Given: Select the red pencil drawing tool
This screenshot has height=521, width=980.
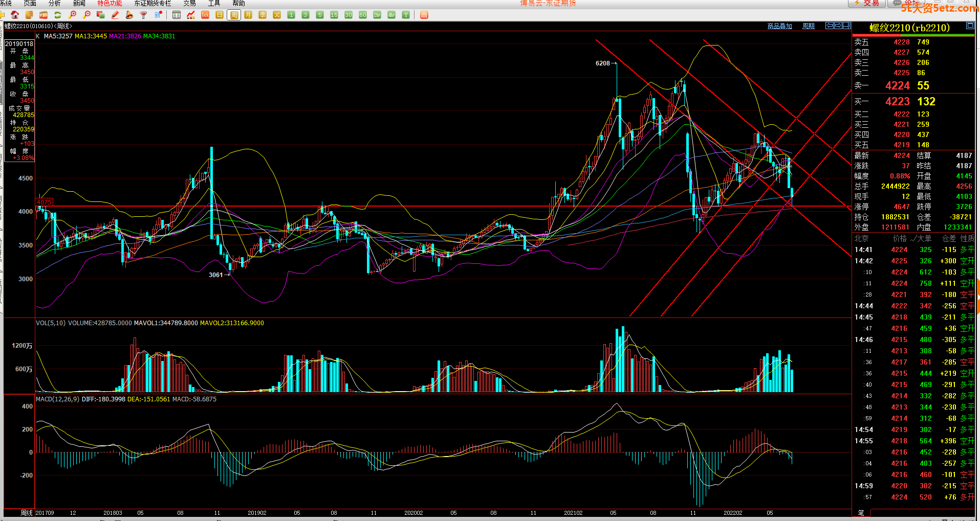Looking at the screenshot, I should [x=115, y=15].
